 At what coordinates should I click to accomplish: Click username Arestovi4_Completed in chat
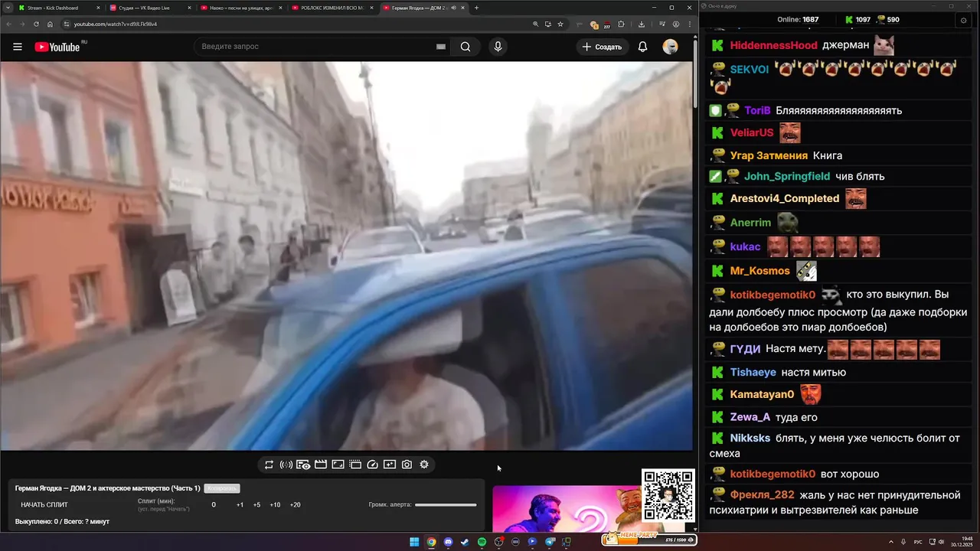point(785,198)
